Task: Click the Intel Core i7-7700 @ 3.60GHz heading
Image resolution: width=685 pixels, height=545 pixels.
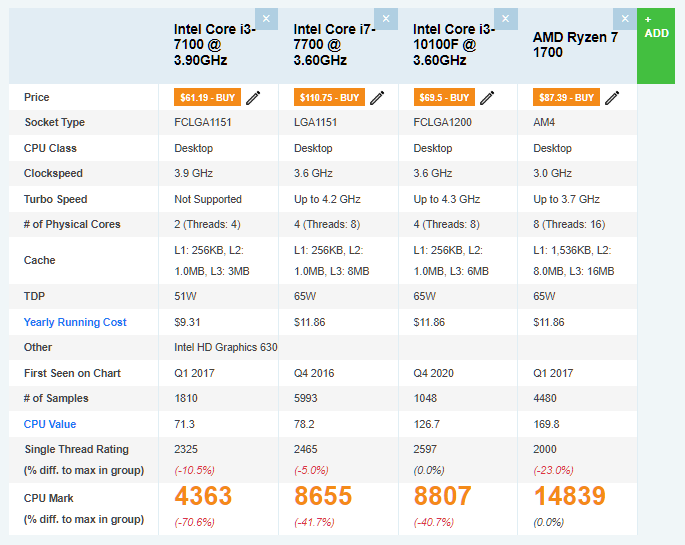Action: tap(334, 45)
